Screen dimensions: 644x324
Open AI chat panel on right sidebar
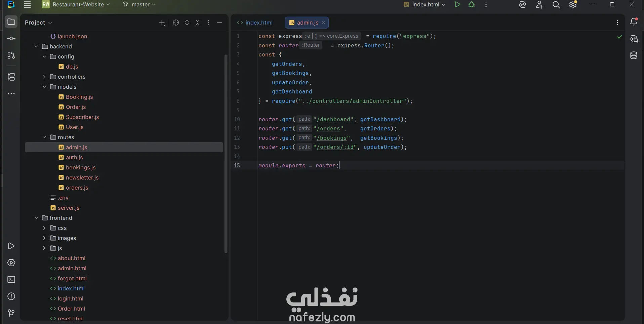[x=634, y=39]
